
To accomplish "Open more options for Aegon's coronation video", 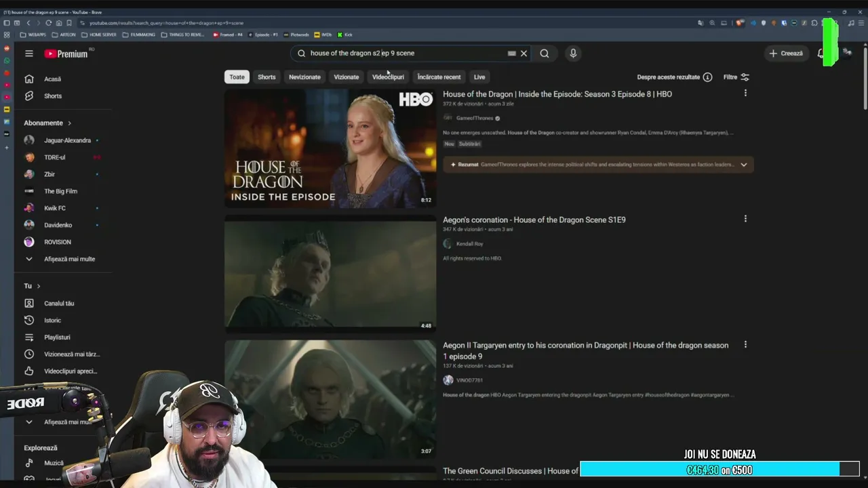I will click(x=745, y=219).
